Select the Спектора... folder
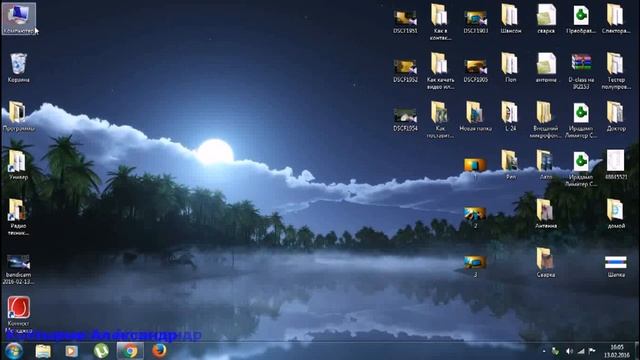Viewport: 640px width, 360px height. (x=616, y=19)
